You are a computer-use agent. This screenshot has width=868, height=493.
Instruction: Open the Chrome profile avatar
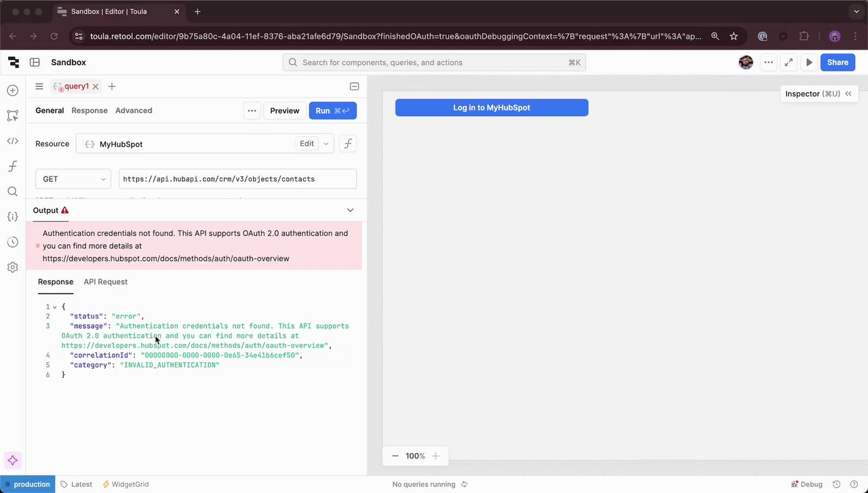(835, 36)
